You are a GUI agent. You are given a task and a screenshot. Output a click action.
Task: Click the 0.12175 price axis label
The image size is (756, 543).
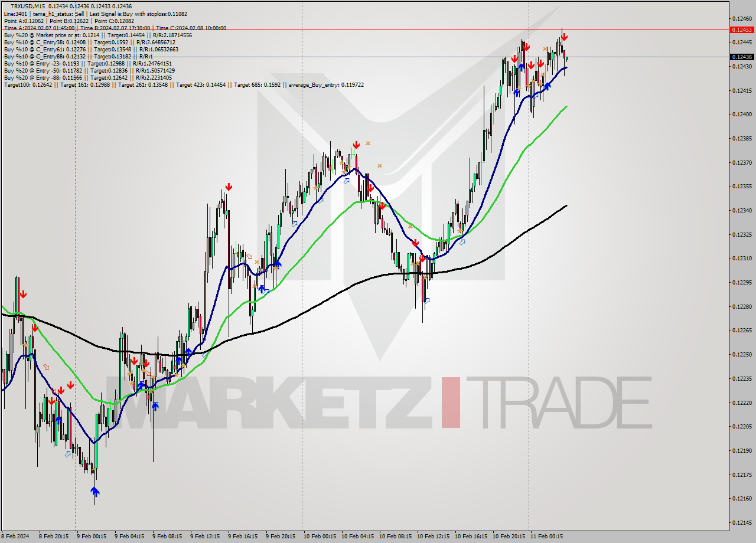[x=741, y=475]
